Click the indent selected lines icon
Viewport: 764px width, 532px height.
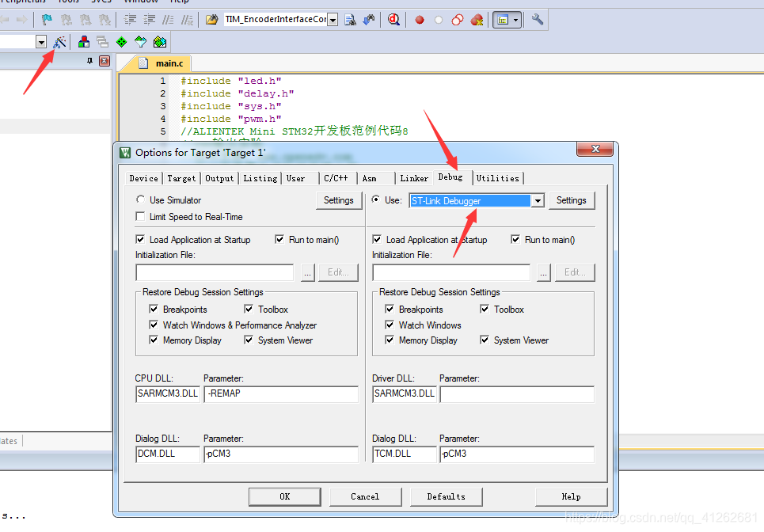coord(130,20)
